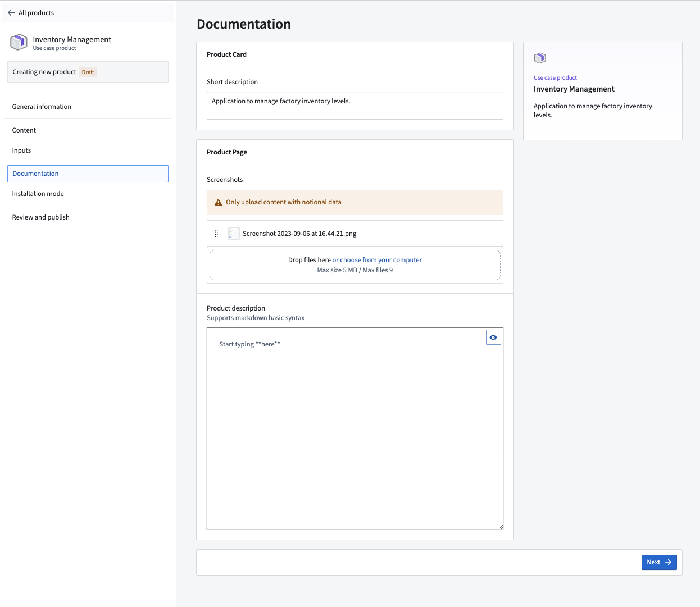
Task: Click file name Screenshot 2023-09-06 at 16.44.21.png
Action: point(299,234)
